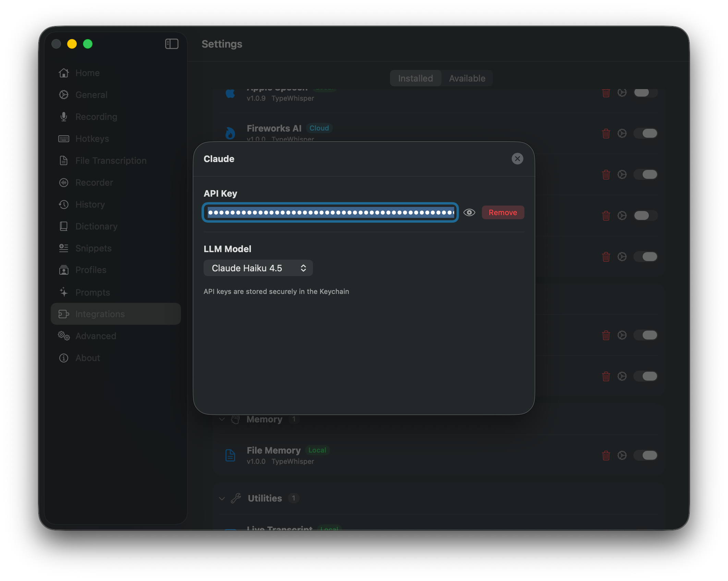
Task: Toggle the Fireworks AI plugin switch
Action: pos(645,133)
